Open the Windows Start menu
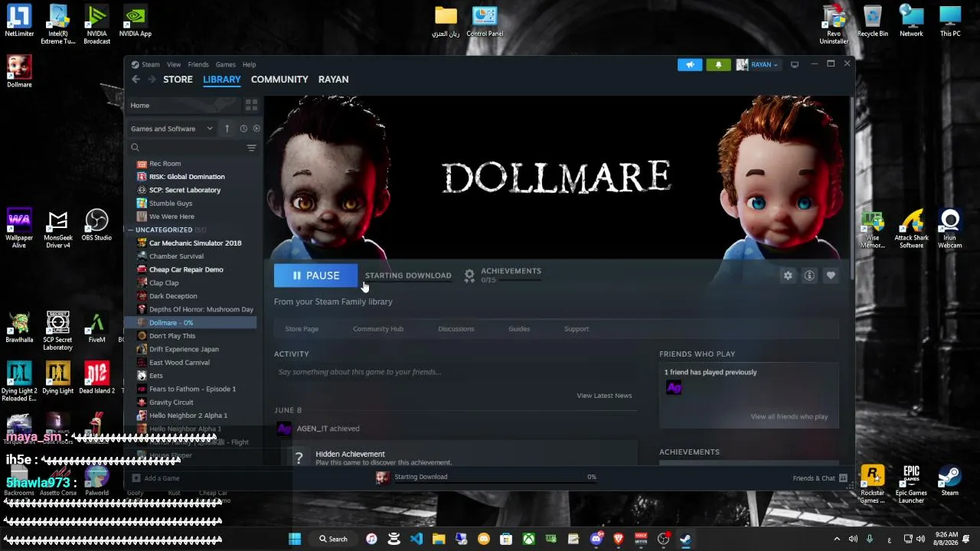Image resolution: width=980 pixels, height=551 pixels. click(295, 539)
